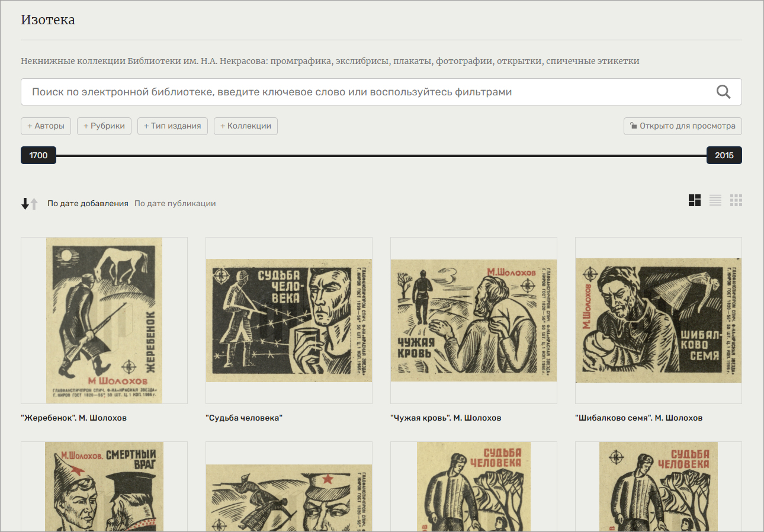Viewport: 764px width, 532px height.
Task: Click the library search input field
Action: [x=367, y=92]
